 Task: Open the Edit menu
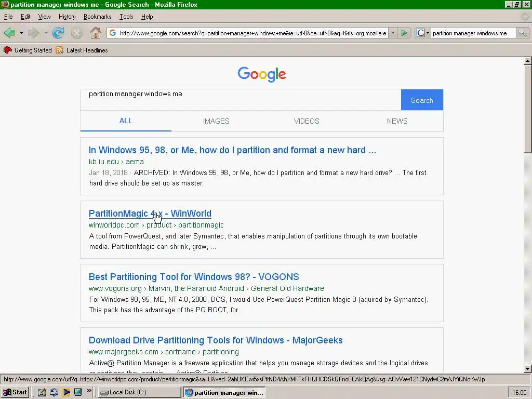pyautogui.click(x=25, y=17)
